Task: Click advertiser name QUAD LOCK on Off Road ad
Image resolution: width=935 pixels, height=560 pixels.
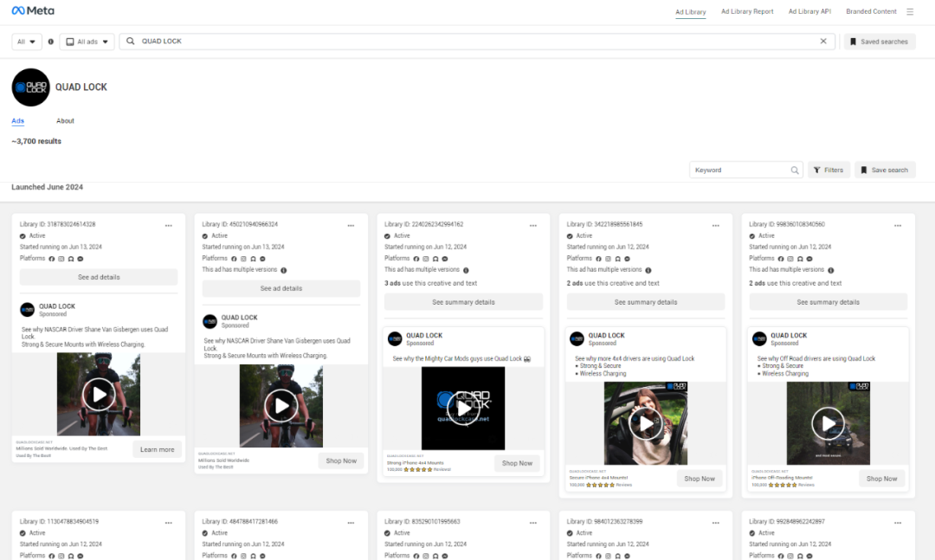Action: [x=789, y=336]
